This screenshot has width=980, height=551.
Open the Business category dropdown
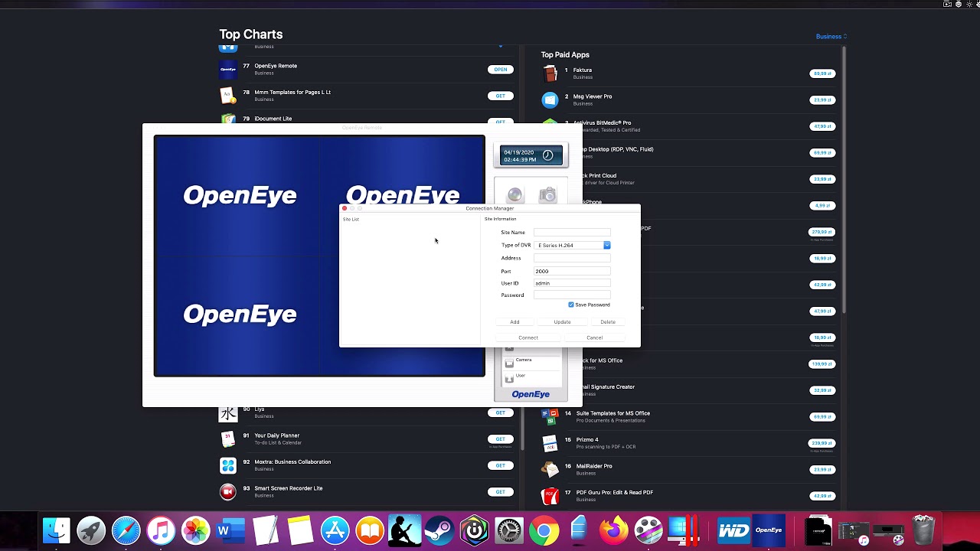[831, 37]
